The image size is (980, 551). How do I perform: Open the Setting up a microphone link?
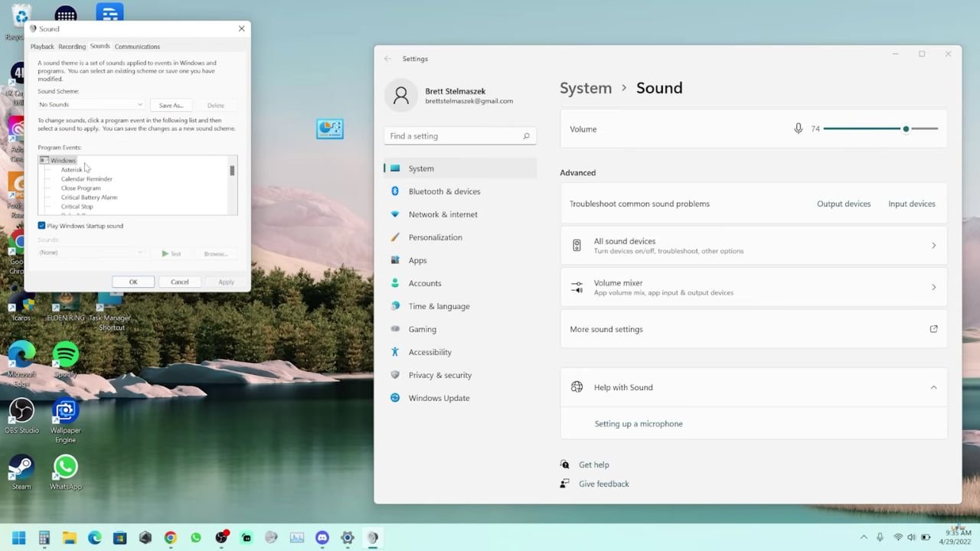coord(639,423)
